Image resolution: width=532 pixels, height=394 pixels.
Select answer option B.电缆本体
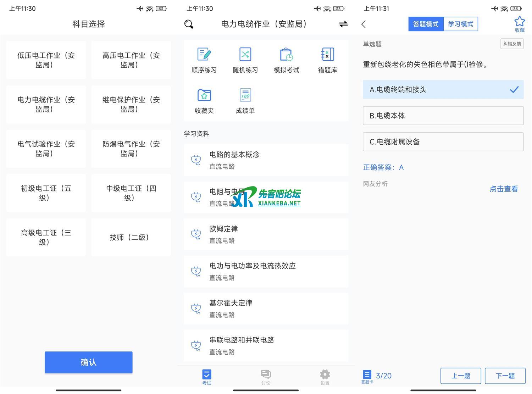443,116
